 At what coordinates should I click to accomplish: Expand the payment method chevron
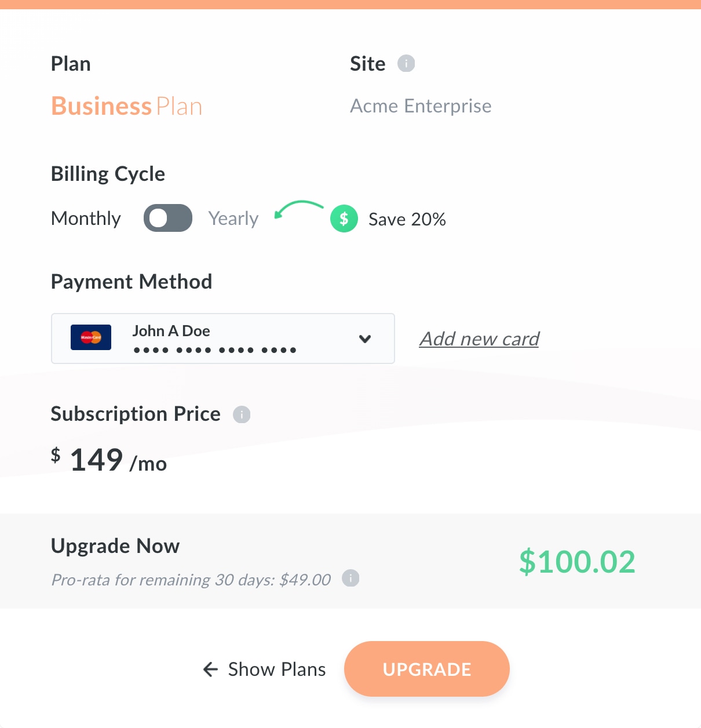pyautogui.click(x=365, y=338)
